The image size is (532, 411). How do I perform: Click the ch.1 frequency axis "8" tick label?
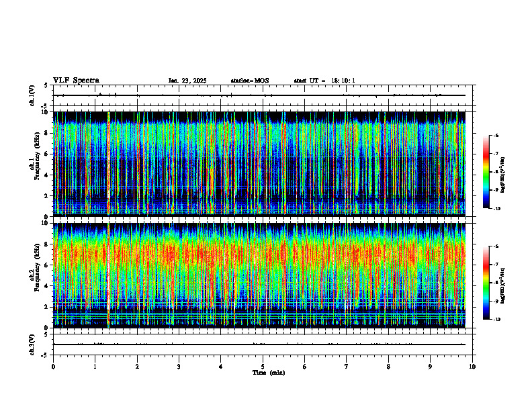click(47, 133)
